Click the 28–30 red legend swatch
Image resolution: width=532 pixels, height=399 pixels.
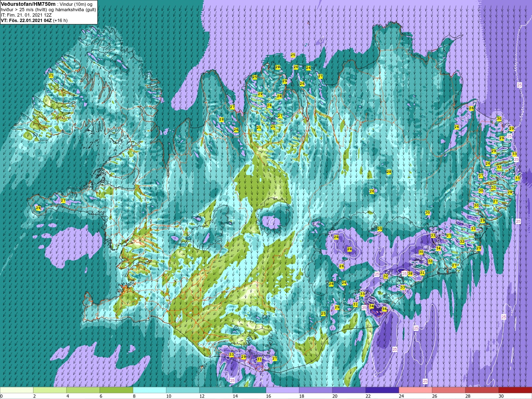[x=482, y=390]
